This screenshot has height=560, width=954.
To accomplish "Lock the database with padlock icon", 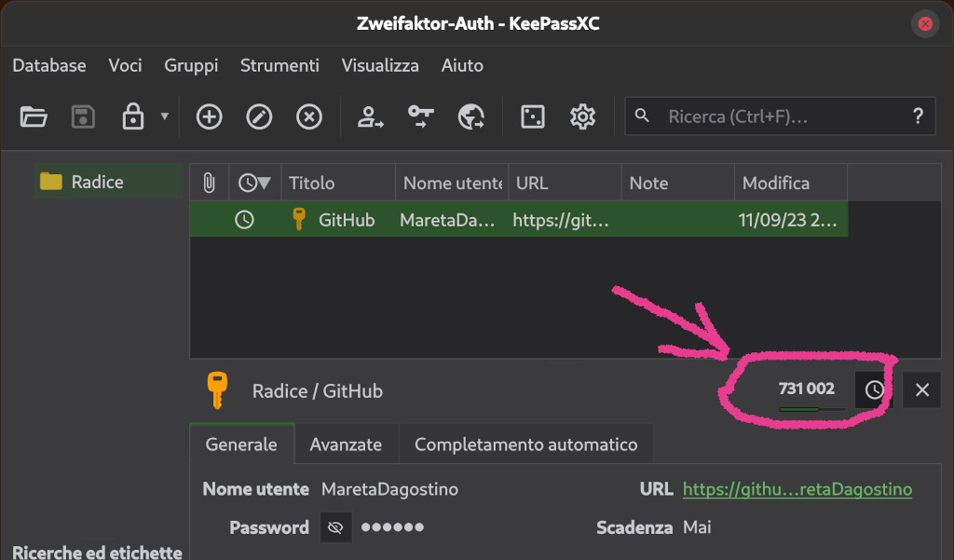I will coord(133,116).
